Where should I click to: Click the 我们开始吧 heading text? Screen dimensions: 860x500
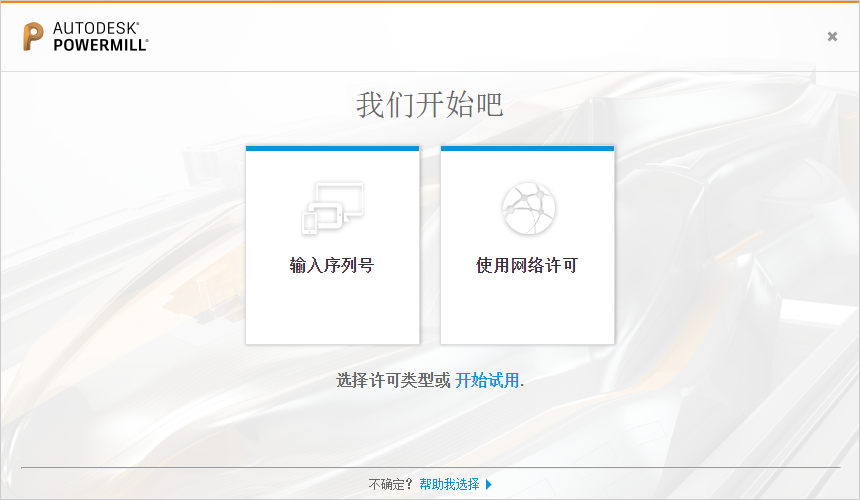point(429,105)
